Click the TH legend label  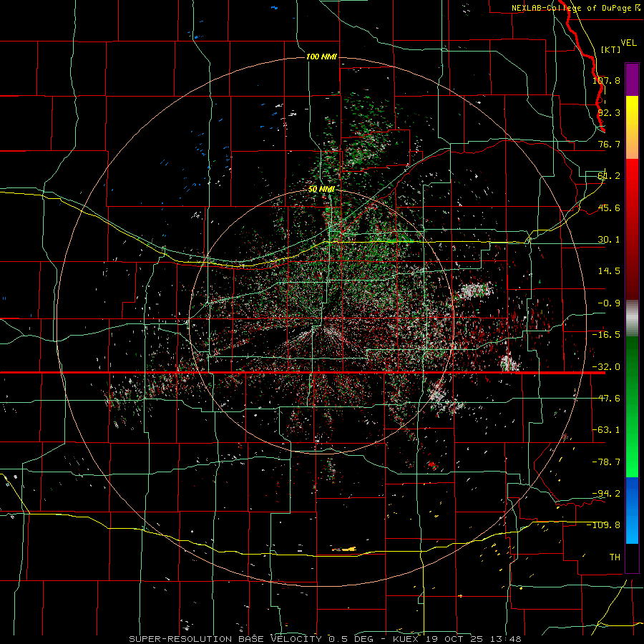(615, 557)
